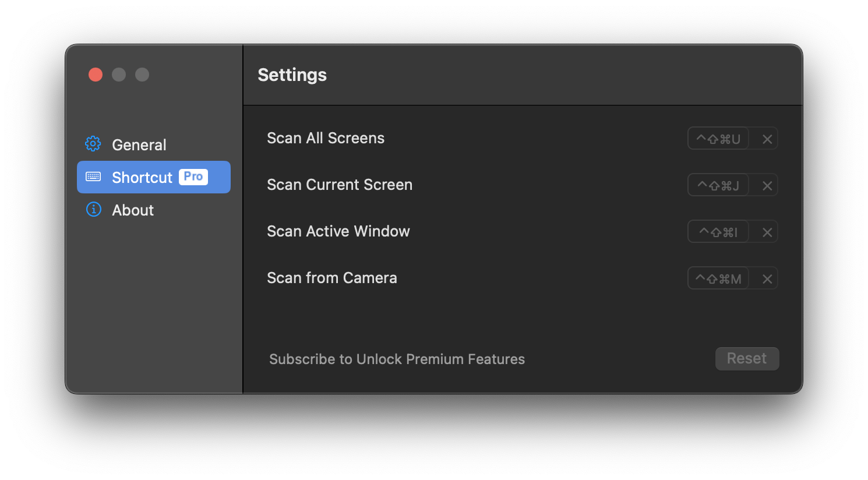Clear the Scan Active Window shortcut with its X
This screenshot has width=868, height=480.
[x=767, y=231]
